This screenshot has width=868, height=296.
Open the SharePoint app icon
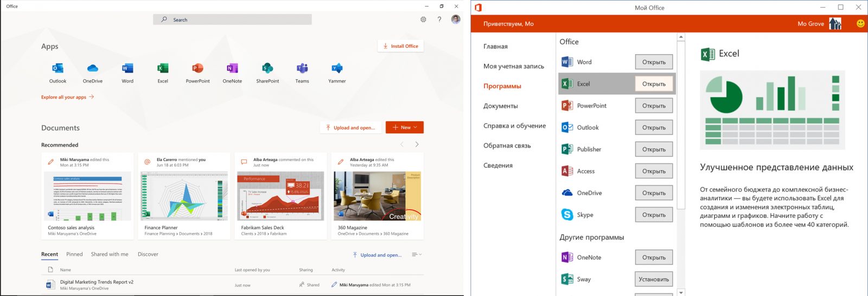click(x=267, y=69)
